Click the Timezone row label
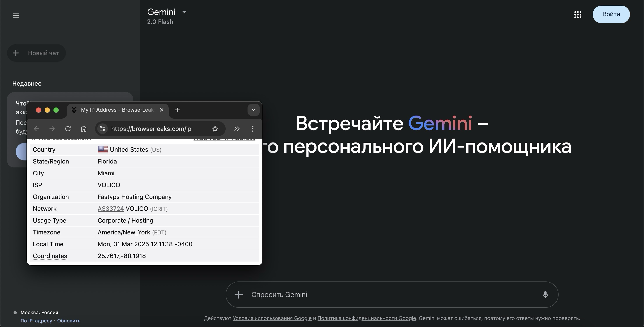The height and width of the screenshot is (327, 644). pyautogui.click(x=46, y=232)
